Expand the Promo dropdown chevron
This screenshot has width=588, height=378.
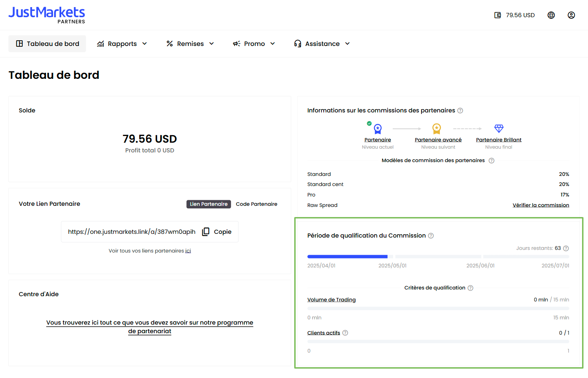[x=273, y=44]
